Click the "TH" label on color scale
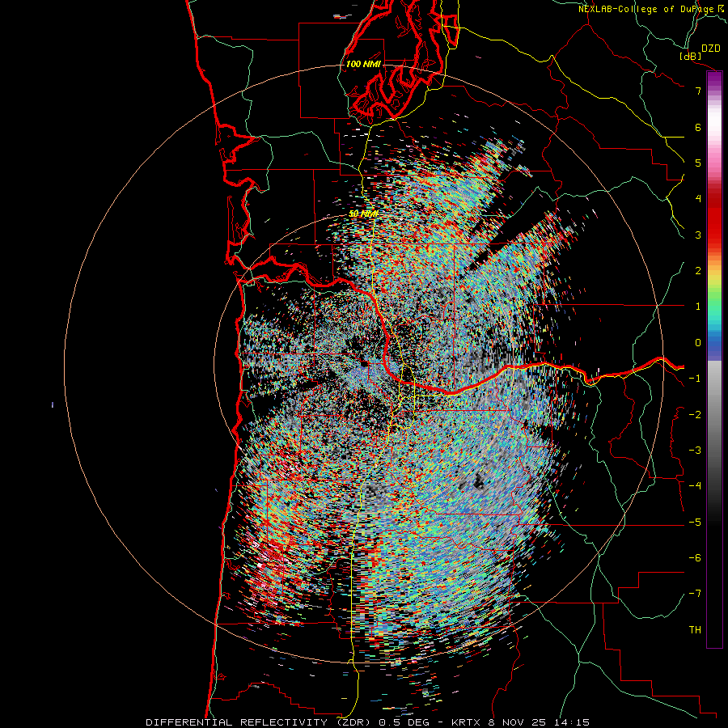728x728 pixels. (x=695, y=630)
